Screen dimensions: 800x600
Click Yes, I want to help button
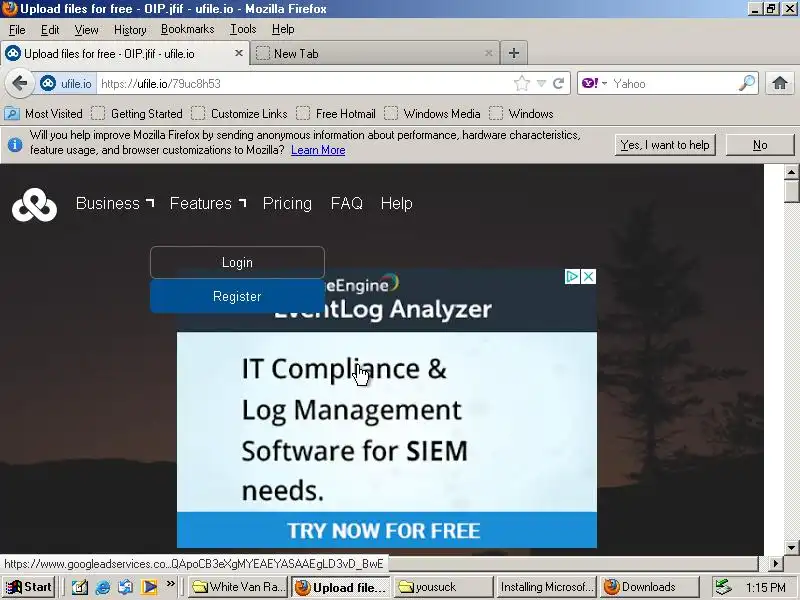(x=665, y=145)
